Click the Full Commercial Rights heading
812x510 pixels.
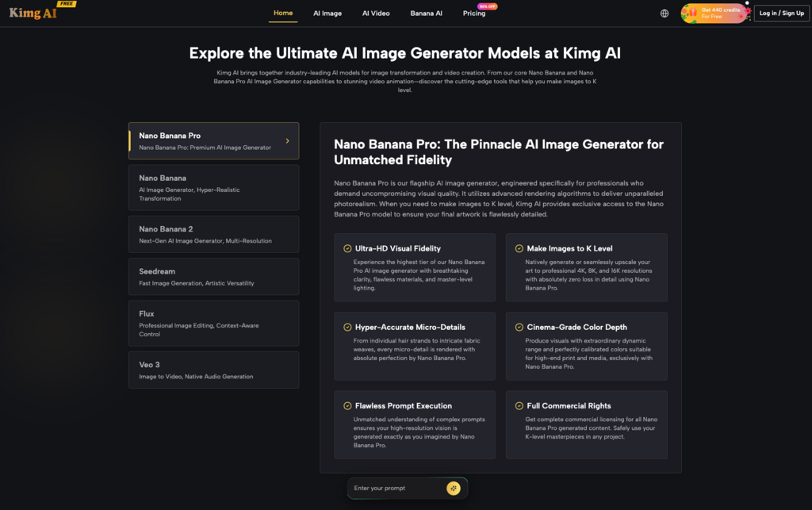(x=569, y=406)
